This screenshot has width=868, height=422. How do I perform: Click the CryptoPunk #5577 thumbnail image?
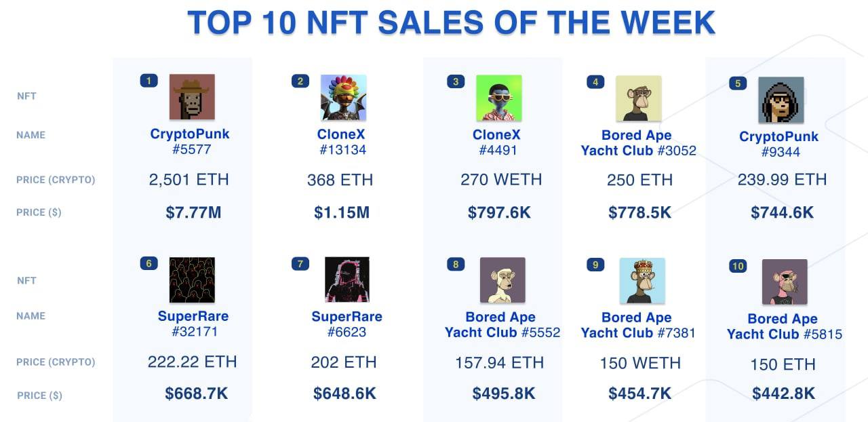click(x=192, y=97)
